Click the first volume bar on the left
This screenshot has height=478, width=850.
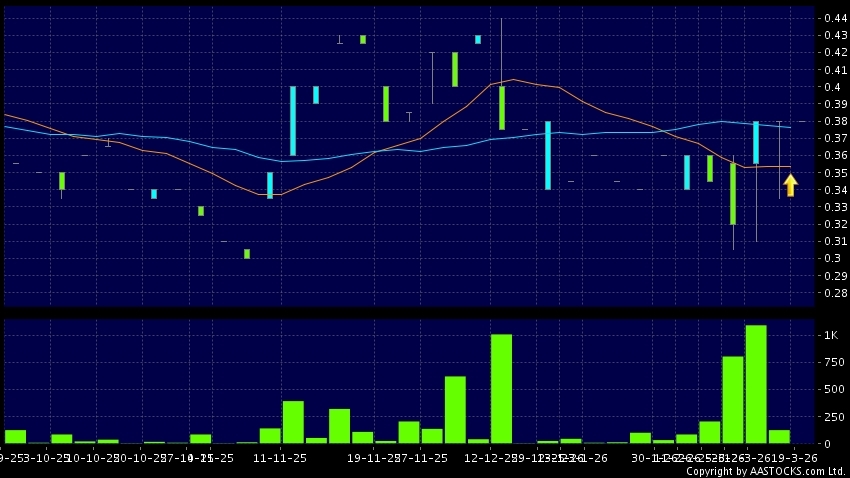point(16,436)
